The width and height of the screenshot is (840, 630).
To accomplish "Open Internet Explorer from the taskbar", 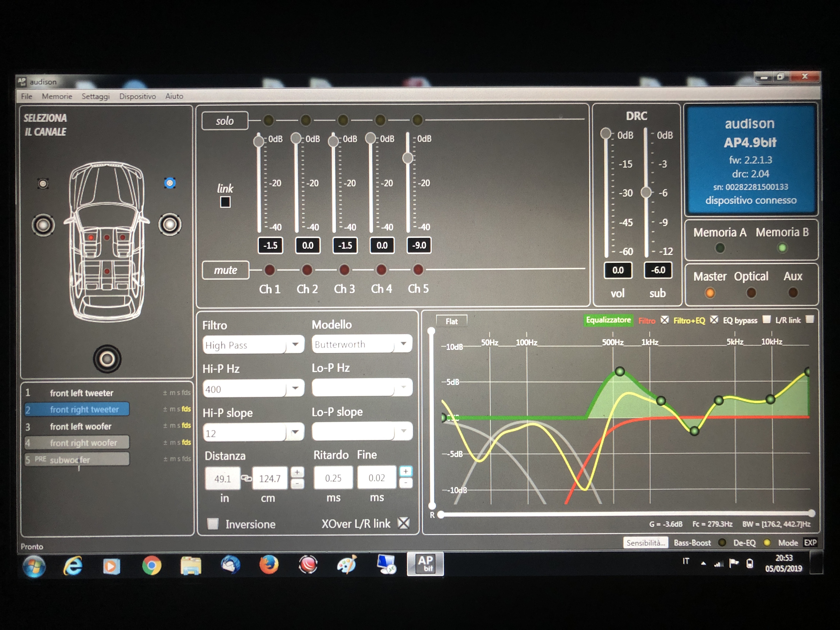I will pyautogui.click(x=73, y=566).
